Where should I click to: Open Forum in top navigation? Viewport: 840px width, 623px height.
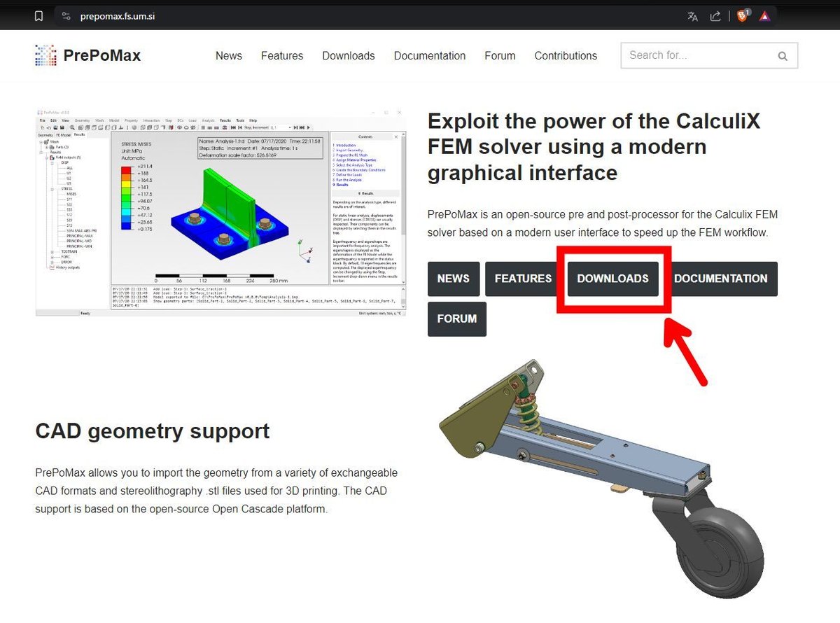500,56
